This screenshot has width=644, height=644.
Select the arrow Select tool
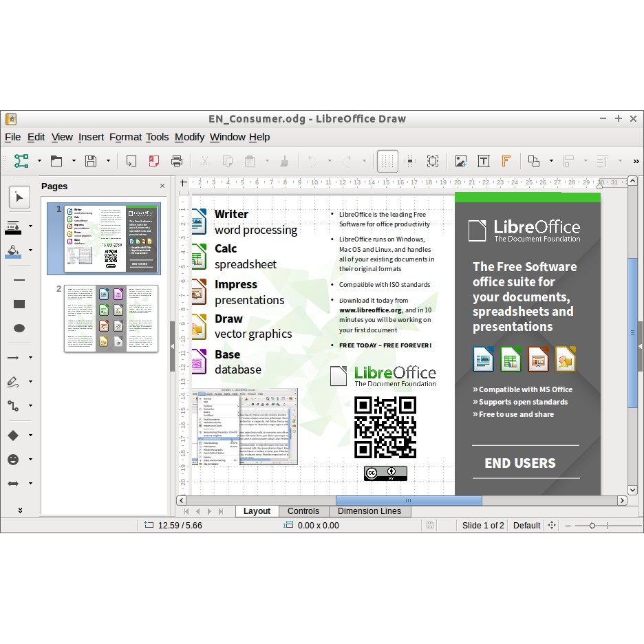tap(19, 197)
